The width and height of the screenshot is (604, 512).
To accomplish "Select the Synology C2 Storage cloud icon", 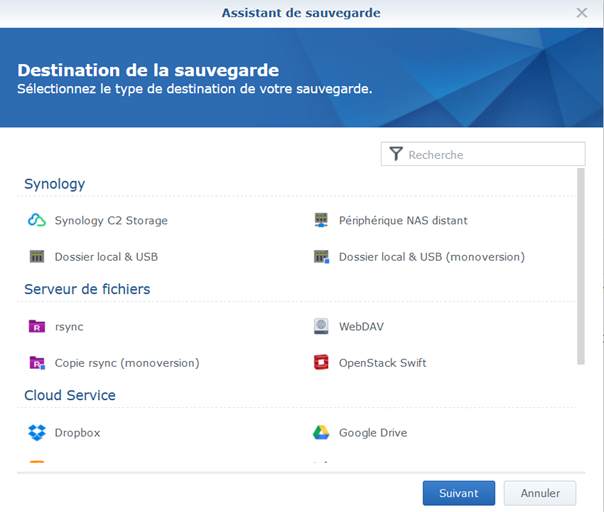I will coord(37,220).
